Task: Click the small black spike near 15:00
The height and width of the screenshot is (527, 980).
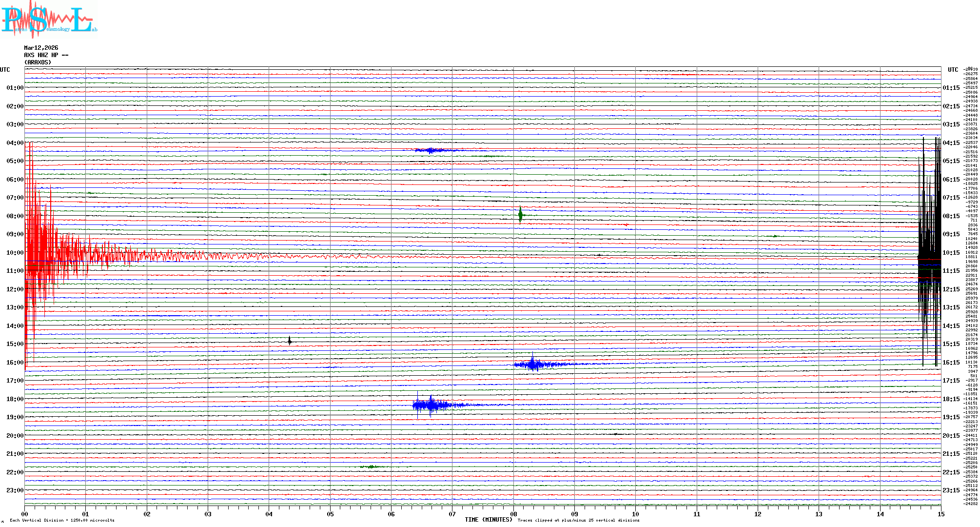Action: pos(290,341)
